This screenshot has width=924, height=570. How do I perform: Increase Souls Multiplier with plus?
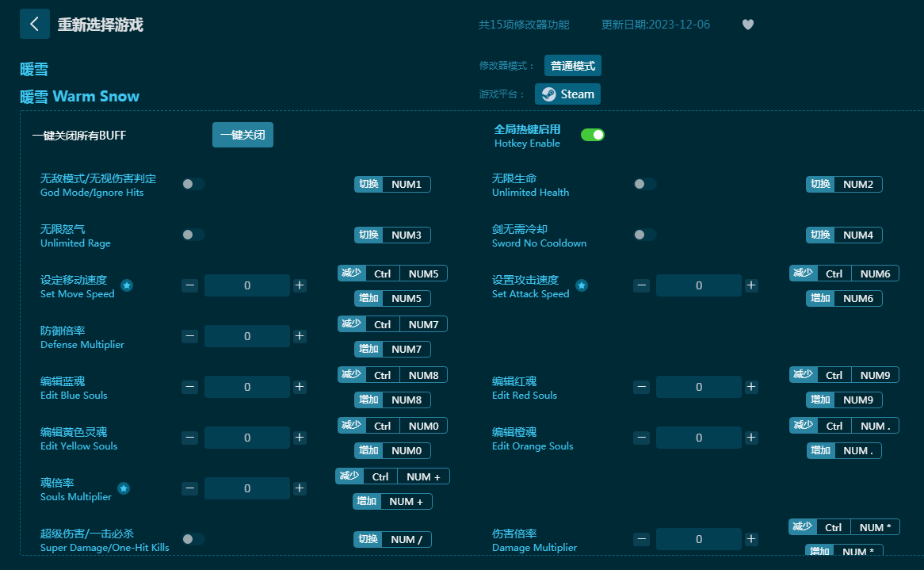(300, 488)
